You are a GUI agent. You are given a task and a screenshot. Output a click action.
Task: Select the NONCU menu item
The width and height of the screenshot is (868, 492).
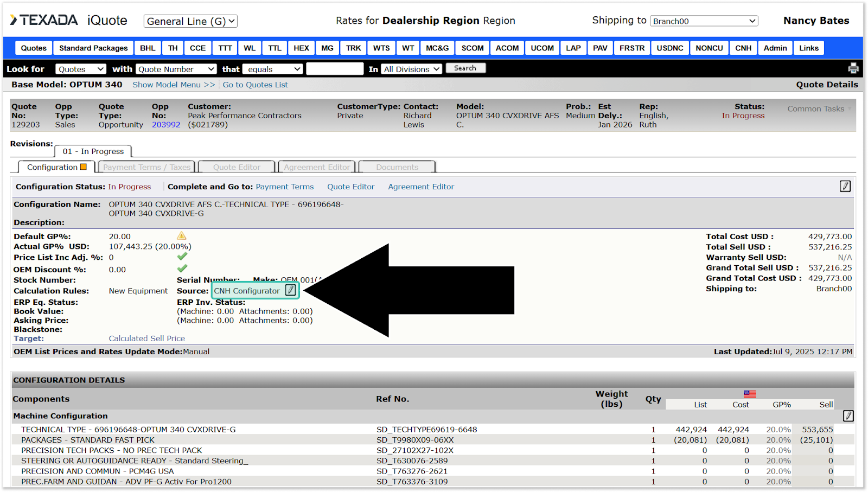coord(710,48)
